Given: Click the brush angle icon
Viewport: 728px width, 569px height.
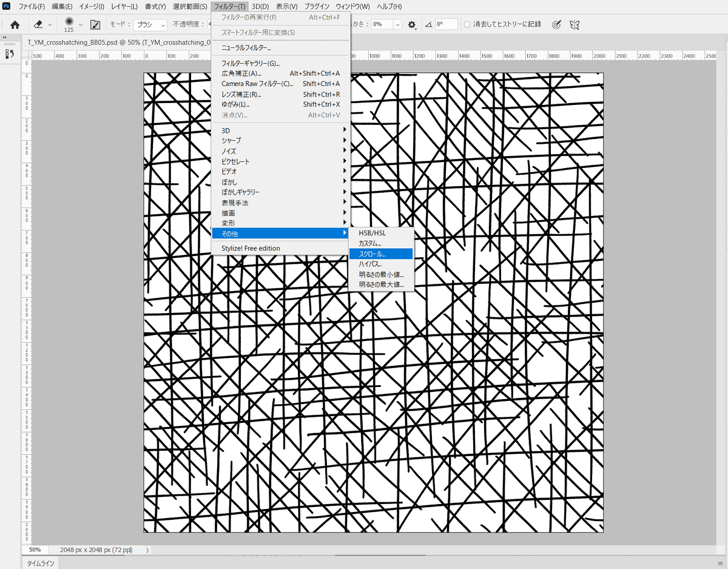Looking at the screenshot, I should point(429,25).
